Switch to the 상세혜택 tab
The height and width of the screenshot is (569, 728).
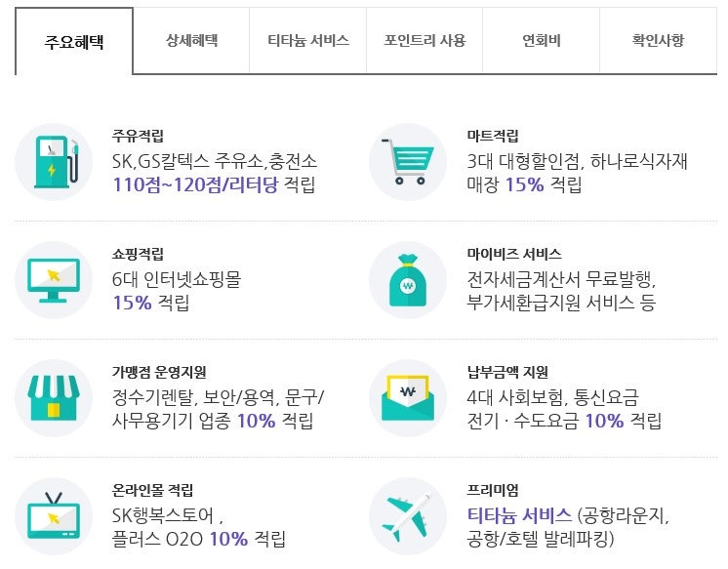191,40
